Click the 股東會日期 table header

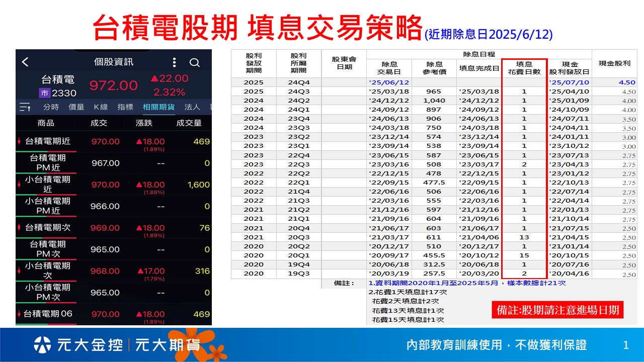[x=344, y=63]
